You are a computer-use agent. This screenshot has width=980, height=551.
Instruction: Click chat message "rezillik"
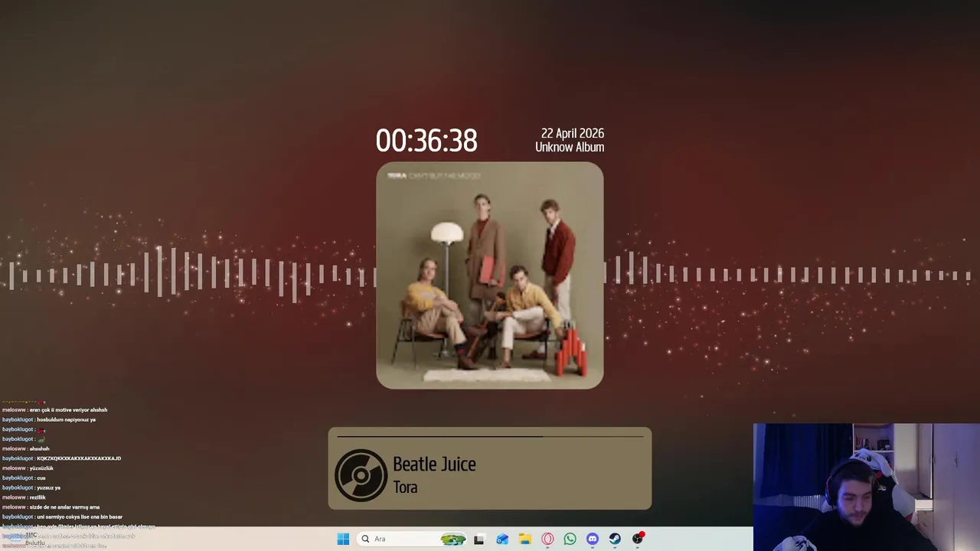38,497
